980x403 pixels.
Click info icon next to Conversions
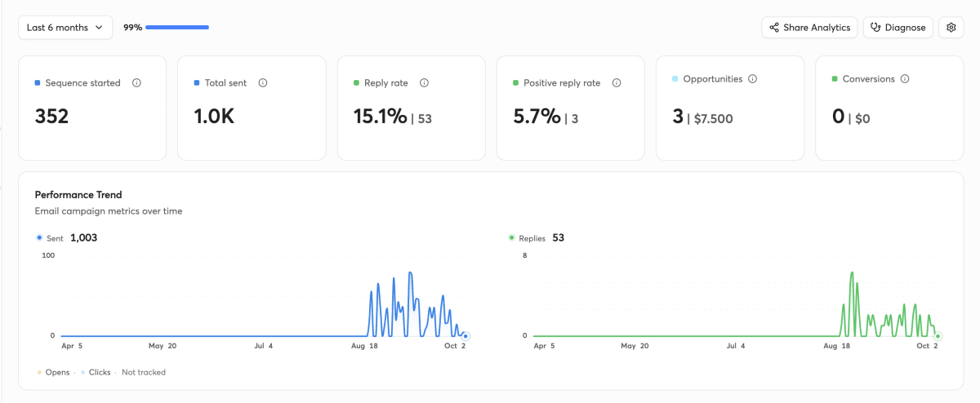click(x=905, y=79)
